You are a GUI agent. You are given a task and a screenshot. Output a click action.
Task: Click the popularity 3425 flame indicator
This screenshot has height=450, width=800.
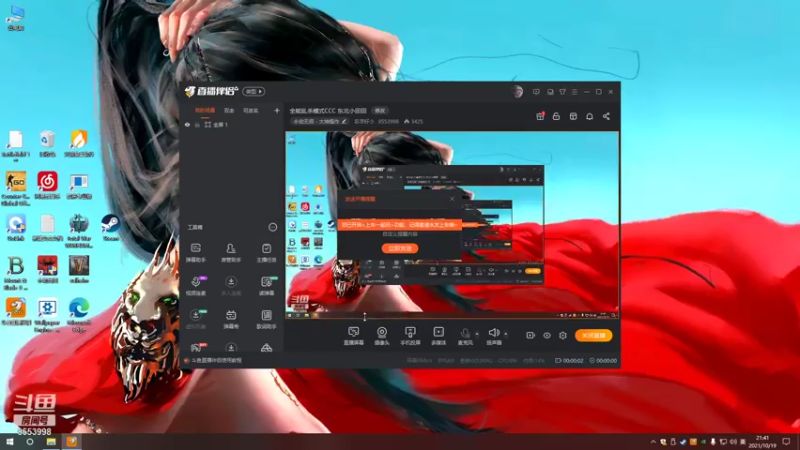pos(414,121)
